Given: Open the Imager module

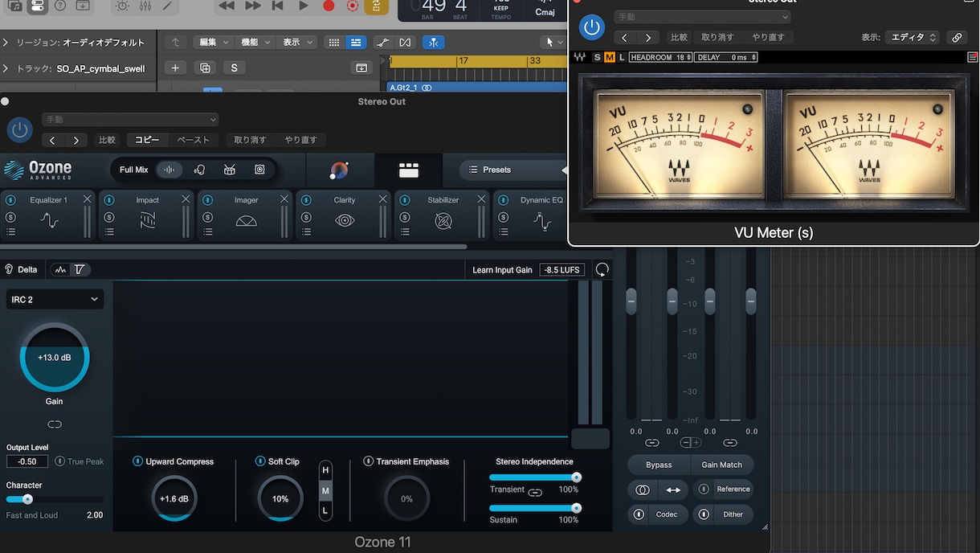Looking at the screenshot, I should 247,221.
